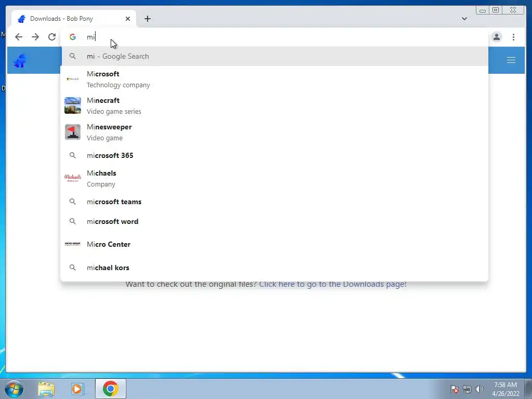Open the volume speaker tray icon

pyautogui.click(x=479, y=389)
